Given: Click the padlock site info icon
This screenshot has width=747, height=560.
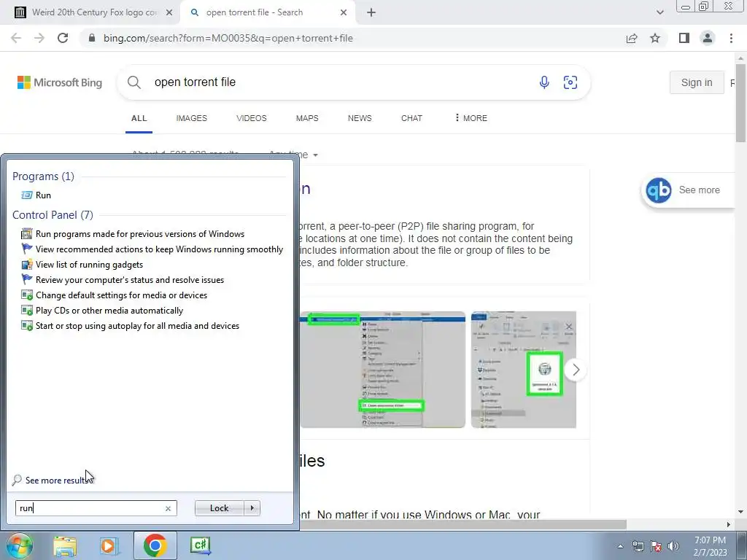Looking at the screenshot, I should click(92, 38).
